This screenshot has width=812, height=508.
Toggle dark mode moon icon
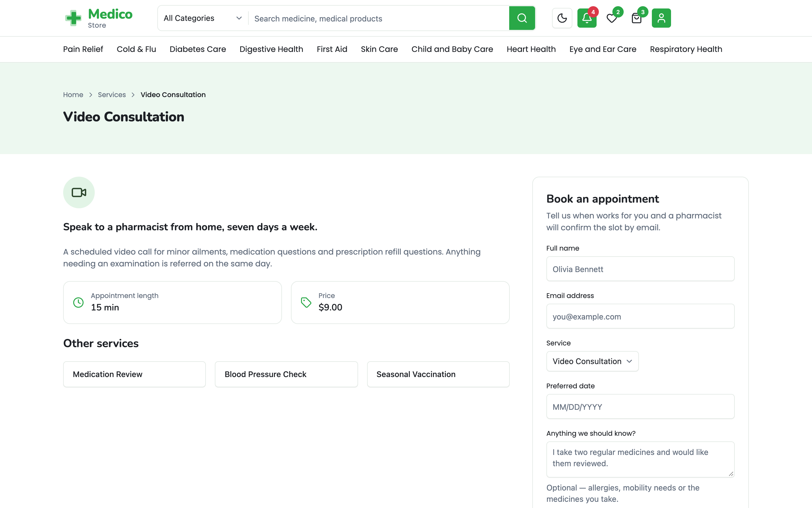click(562, 18)
